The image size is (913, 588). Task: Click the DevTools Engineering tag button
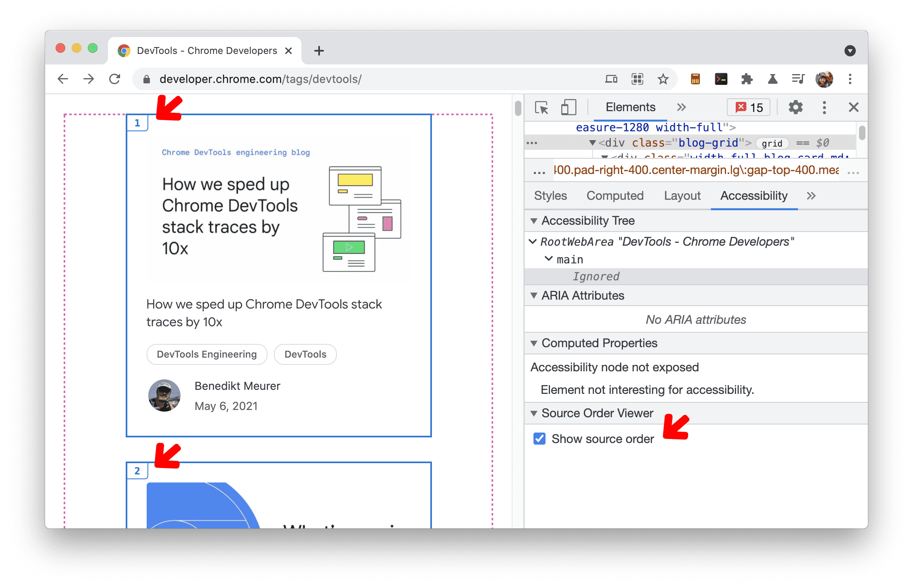click(206, 354)
